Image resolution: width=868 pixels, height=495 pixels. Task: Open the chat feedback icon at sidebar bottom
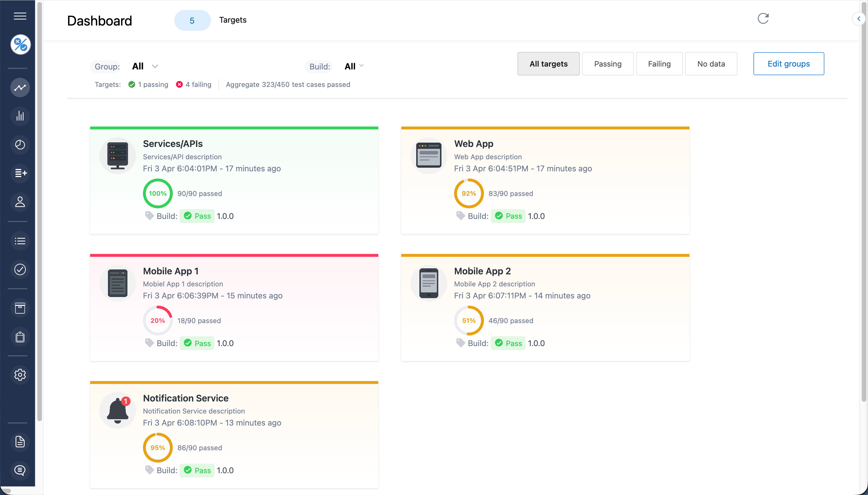(20, 471)
